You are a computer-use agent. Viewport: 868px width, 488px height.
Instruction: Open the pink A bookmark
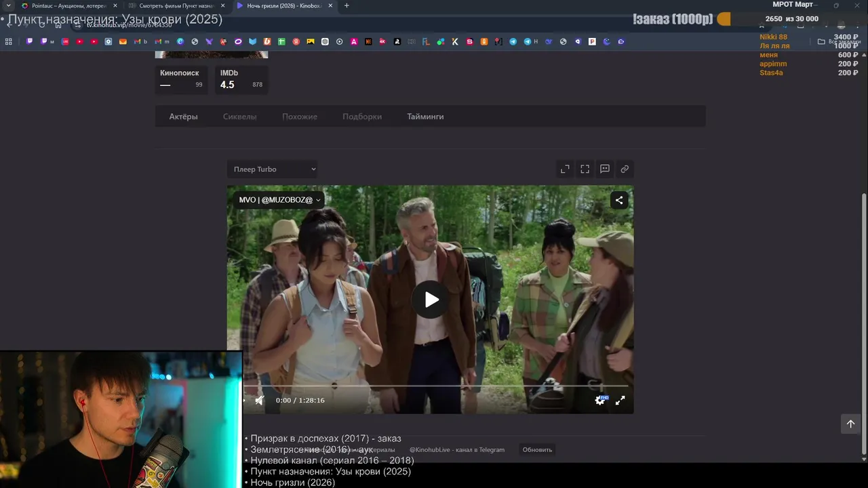coord(354,41)
